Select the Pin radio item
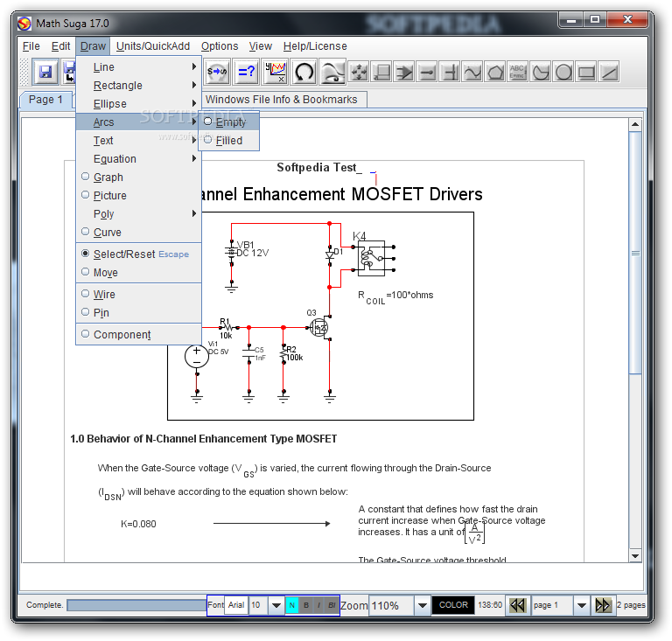Screen dimensions: 672x641 tap(138, 312)
